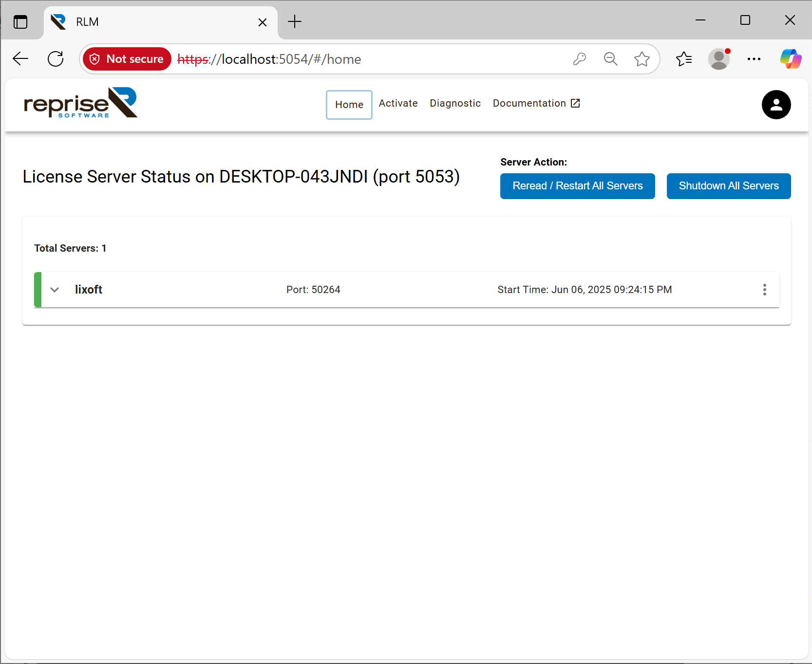Expand the lixoft server row chevron
812x664 pixels.
[x=55, y=290]
